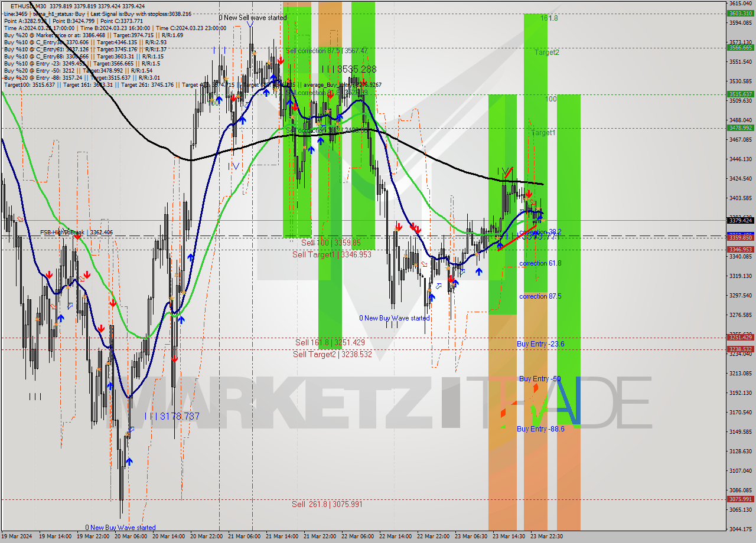Click the blue 'correction 87.5' label
Viewport: 756px width, 543px height.
point(540,296)
